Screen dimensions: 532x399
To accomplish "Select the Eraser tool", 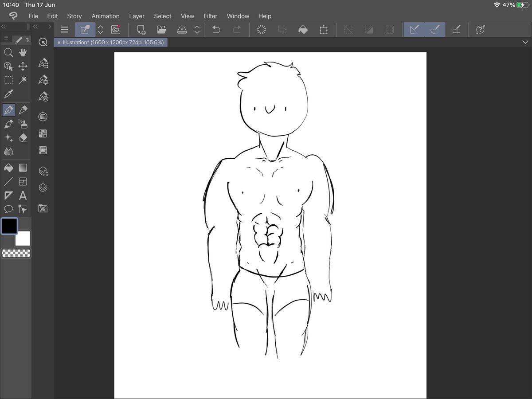I will [x=23, y=138].
